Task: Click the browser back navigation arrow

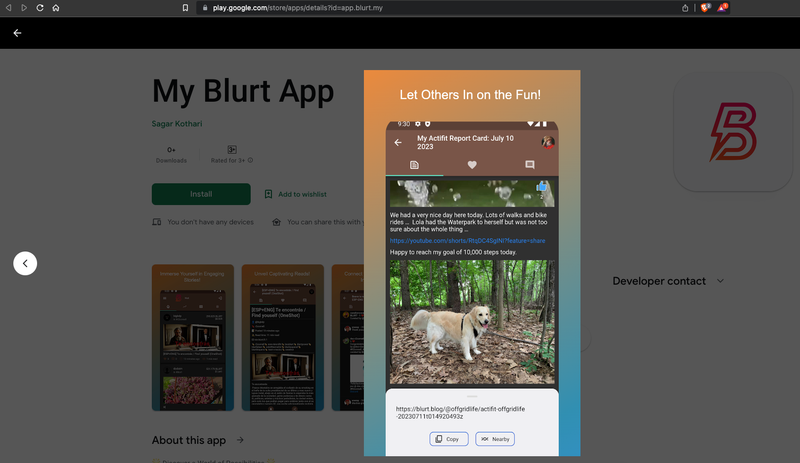Action: pyautogui.click(x=8, y=7)
